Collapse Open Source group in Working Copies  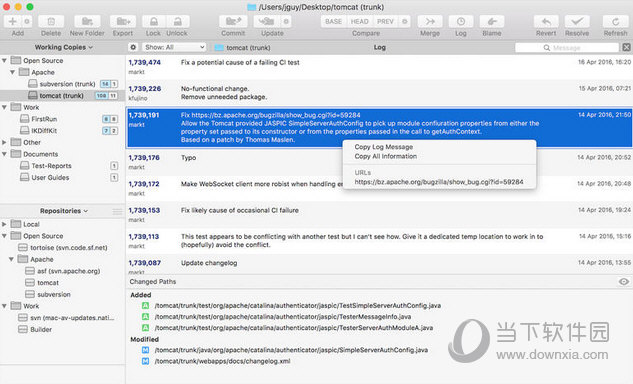[4, 61]
